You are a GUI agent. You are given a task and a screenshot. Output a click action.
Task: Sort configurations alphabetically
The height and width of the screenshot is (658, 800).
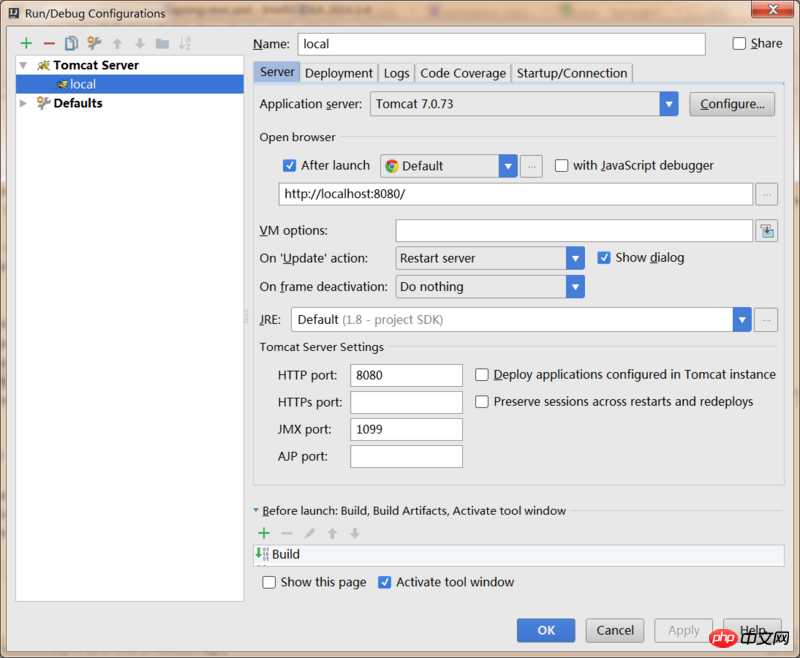pos(185,43)
